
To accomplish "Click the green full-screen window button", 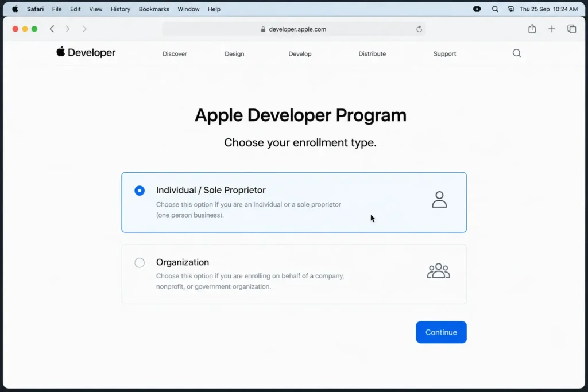I will (34, 29).
